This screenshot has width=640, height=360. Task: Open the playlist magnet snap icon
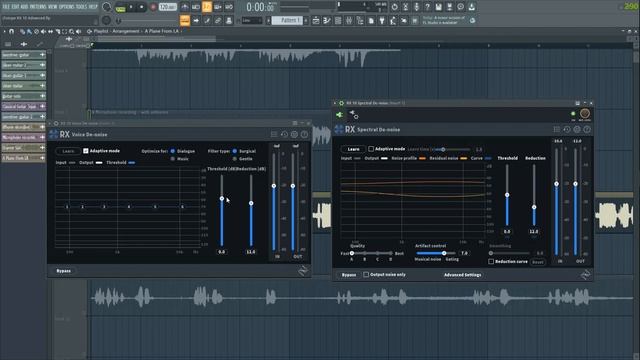[11, 31]
